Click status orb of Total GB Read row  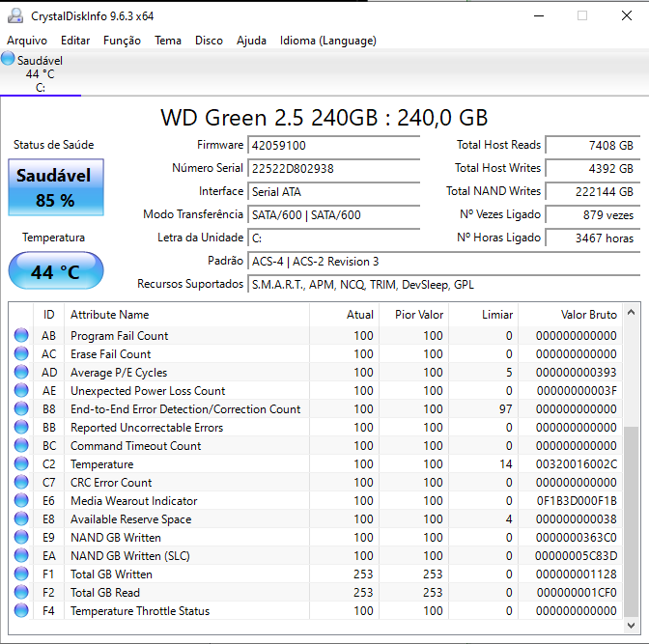coord(21,592)
